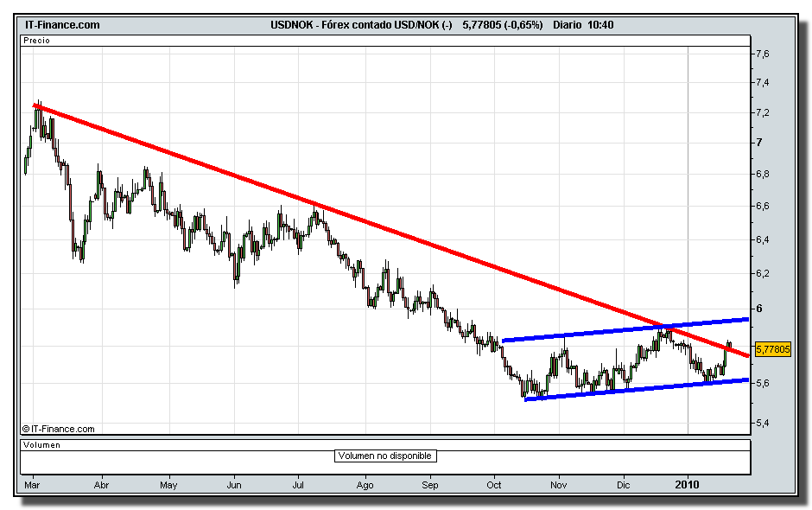Click the Oct label on time axis
Image resolution: width=812 pixels, height=510 pixels.
click(494, 485)
